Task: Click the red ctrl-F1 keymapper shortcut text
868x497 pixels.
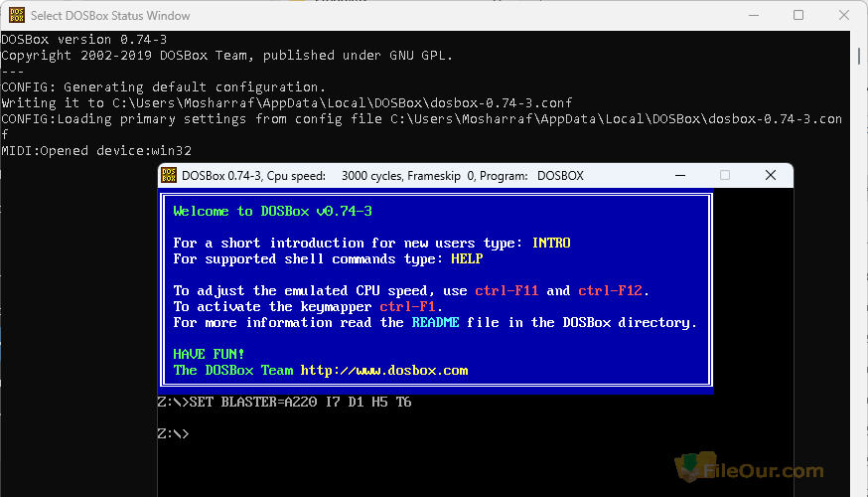Action: (x=407, y=307)
